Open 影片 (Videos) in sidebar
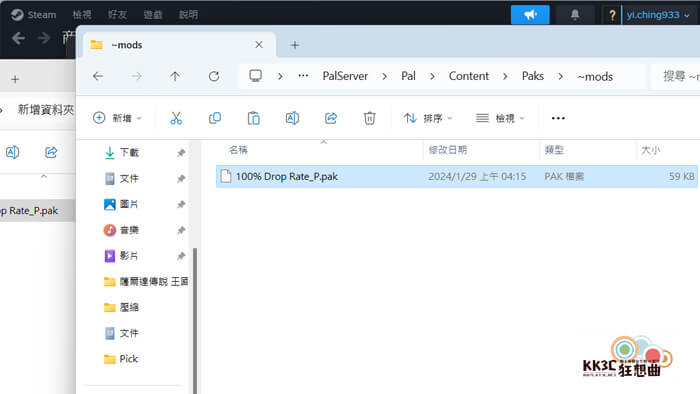Viewport: 700px width, 394px height. tap(129, 256)
